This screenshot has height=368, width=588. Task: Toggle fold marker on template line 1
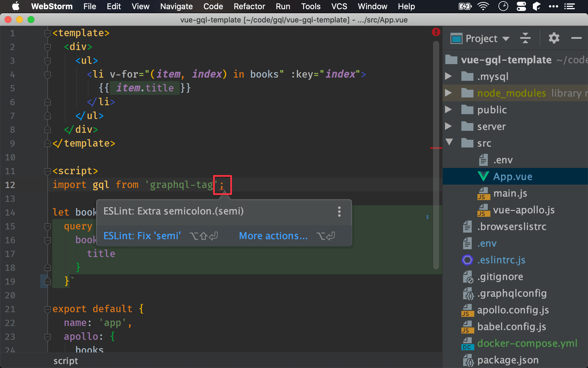[48, 33]
